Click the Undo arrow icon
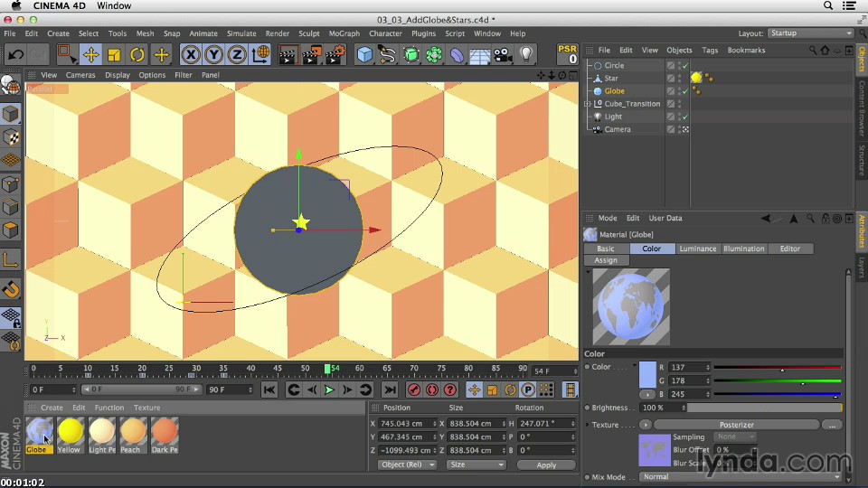The width and height of the screenshot is (868, 488). (x=15, y=55)
